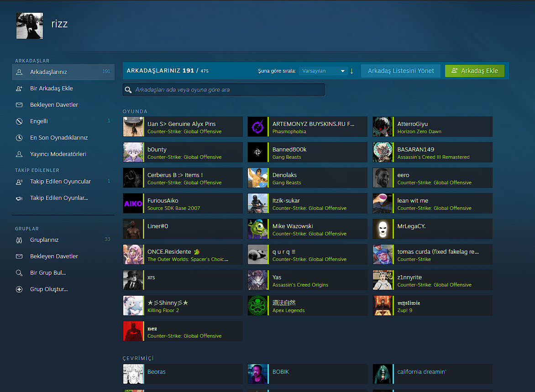Image resolution: width=535 pixels, height=392 pixels.
Task: Open Banned800k friend avatar
Action: point(258,152)
